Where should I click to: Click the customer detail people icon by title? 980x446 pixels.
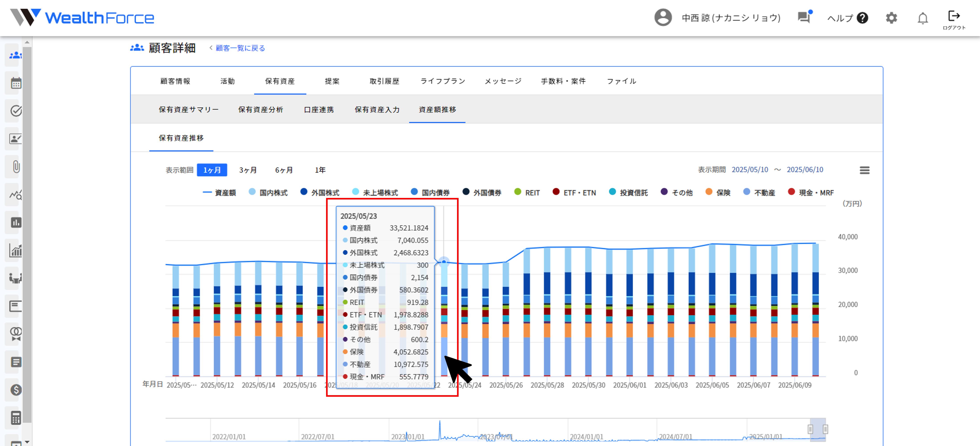click(137, 48)
